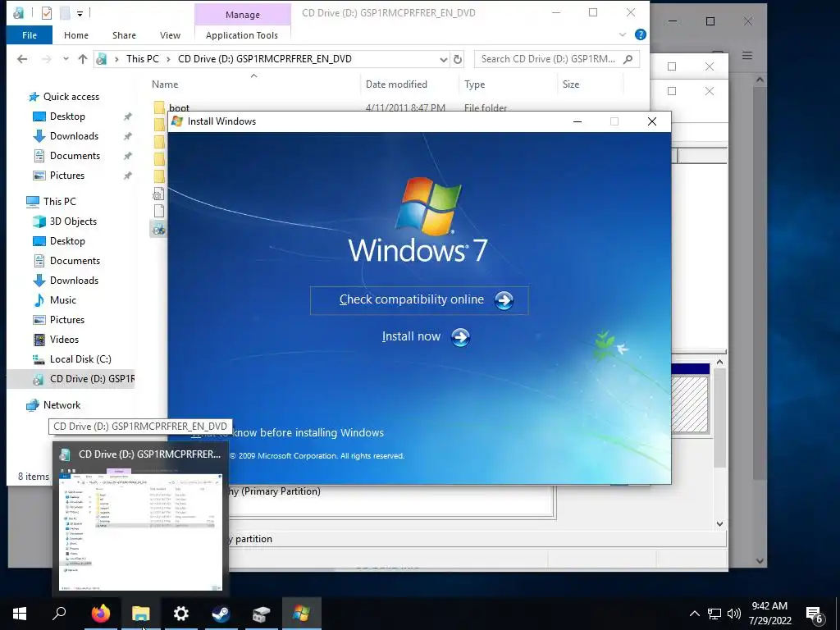This screenshot has width=840, height=630.
Task: Open Settings gear on taskbar
Action: pyautogui.click(x=181, y=614)
